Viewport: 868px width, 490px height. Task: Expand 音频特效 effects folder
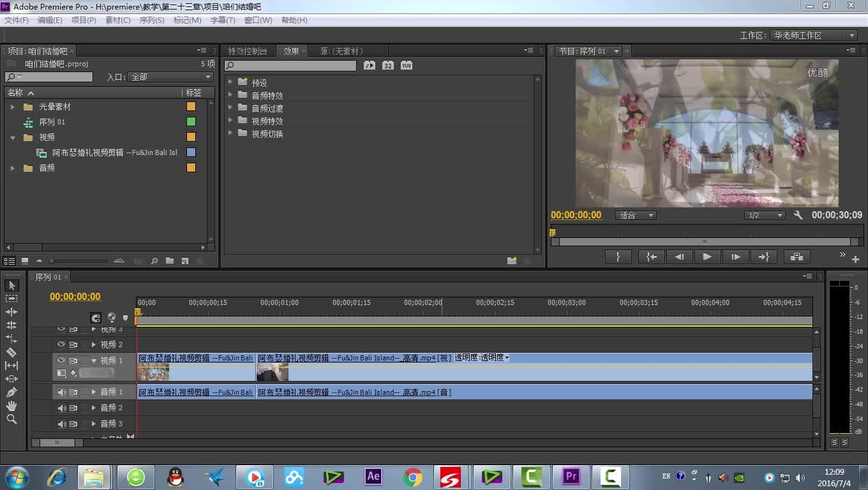(x=230, y=95)
